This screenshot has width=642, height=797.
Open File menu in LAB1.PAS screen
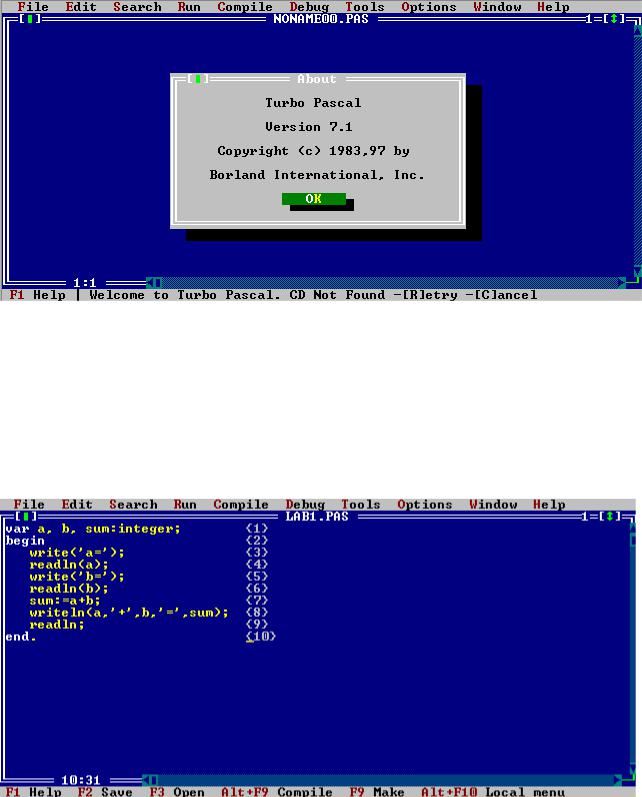[x=29, y=504]
